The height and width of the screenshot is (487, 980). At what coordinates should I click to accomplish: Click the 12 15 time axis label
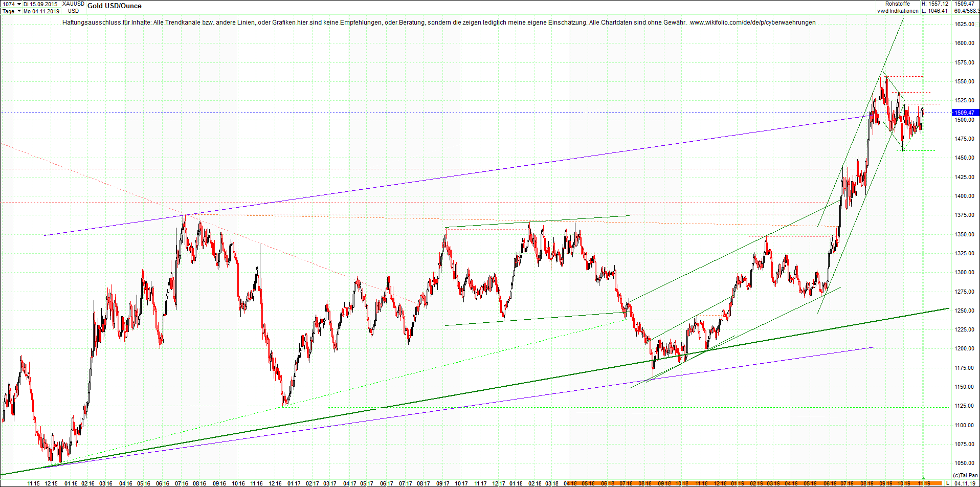[51, 483]
